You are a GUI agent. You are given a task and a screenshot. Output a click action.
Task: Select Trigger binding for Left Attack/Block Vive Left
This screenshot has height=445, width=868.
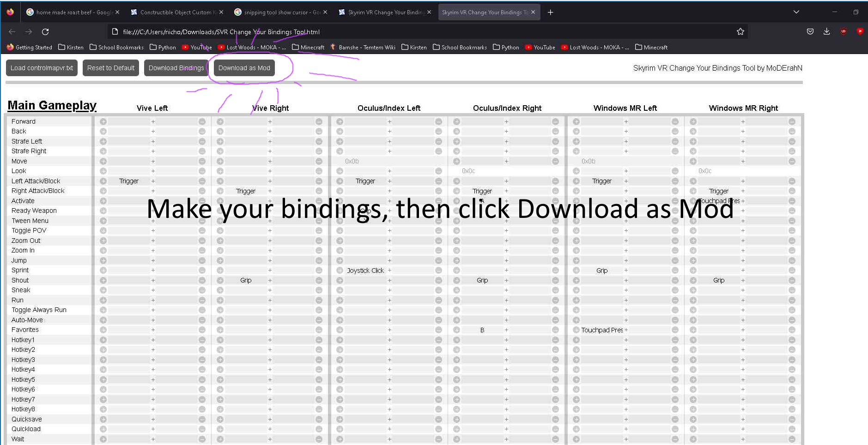129,181
